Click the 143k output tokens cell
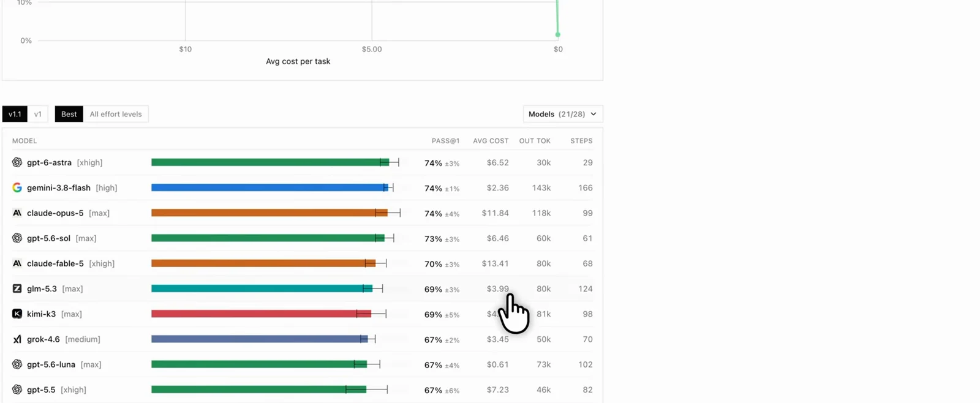The image size is (980, 403). (541, 187)
